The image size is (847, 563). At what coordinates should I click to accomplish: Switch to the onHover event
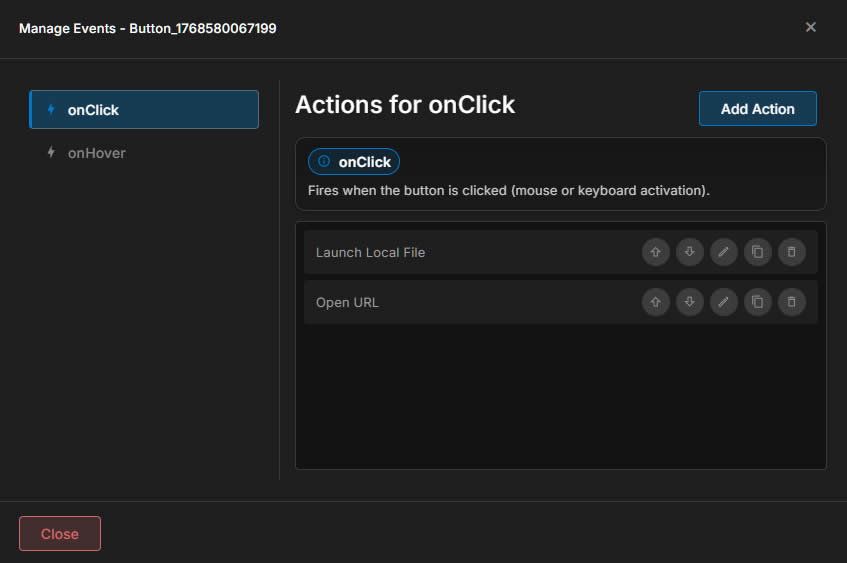[96, 153]
